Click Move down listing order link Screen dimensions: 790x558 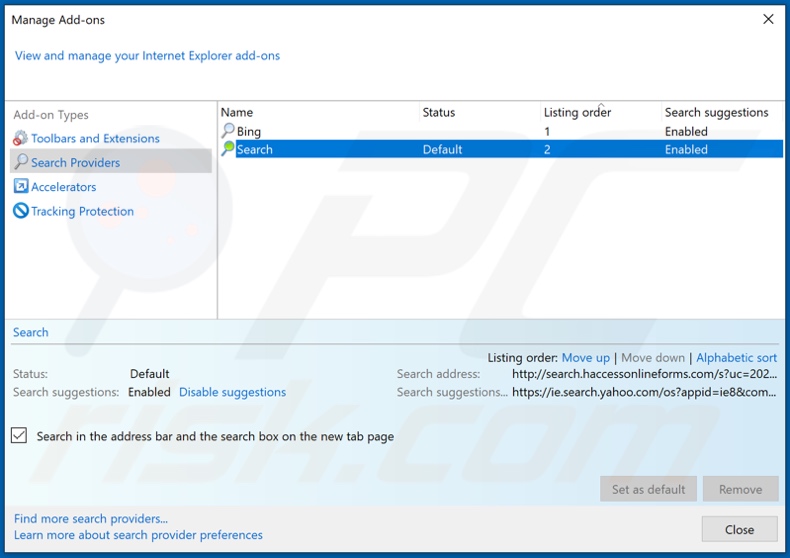(653, 358)
